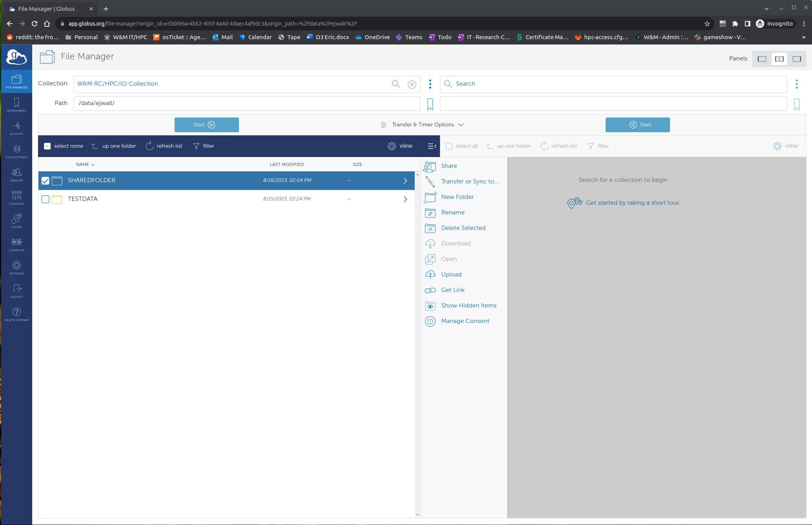
Task: Clear the W&M collection field
Action: pos(412,84)
